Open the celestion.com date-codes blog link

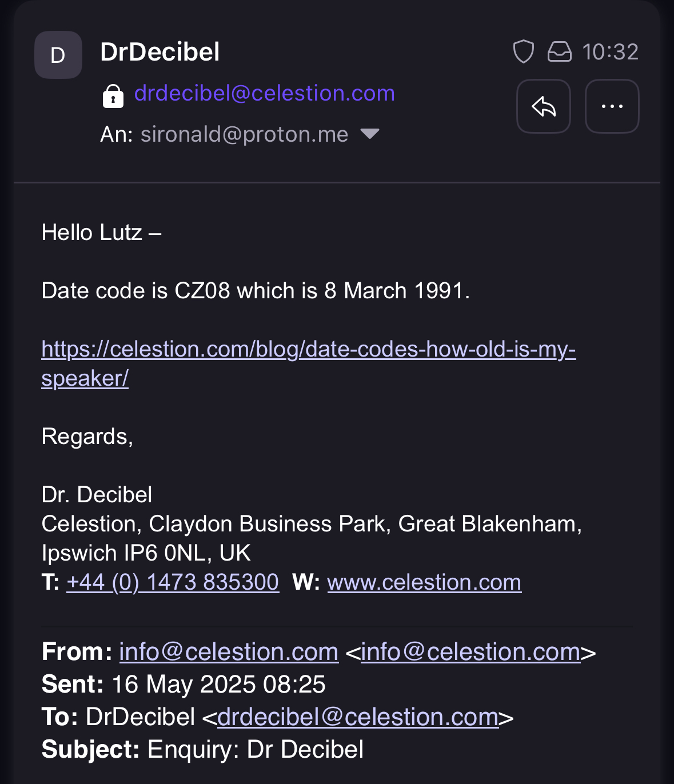tap(309, 363)
